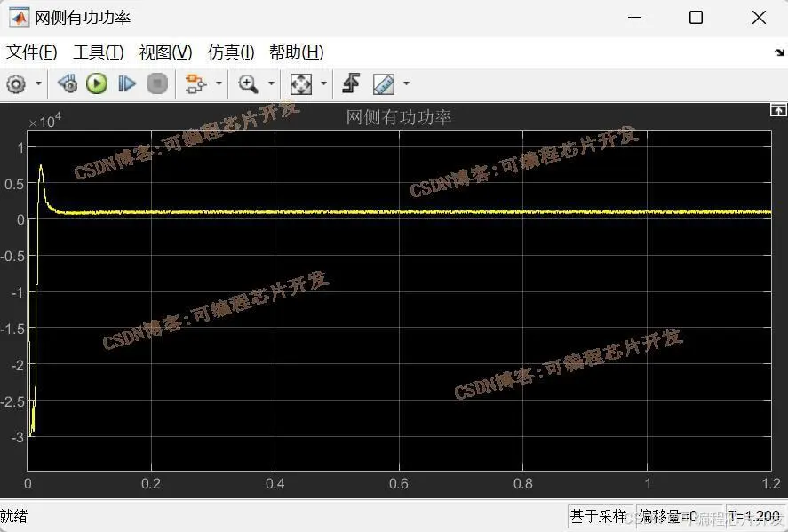The width and height of the screenshot is (788, 532).
Task: Open the 工具(T) menu
Action: pyautogui.click(x=99, y=52)
